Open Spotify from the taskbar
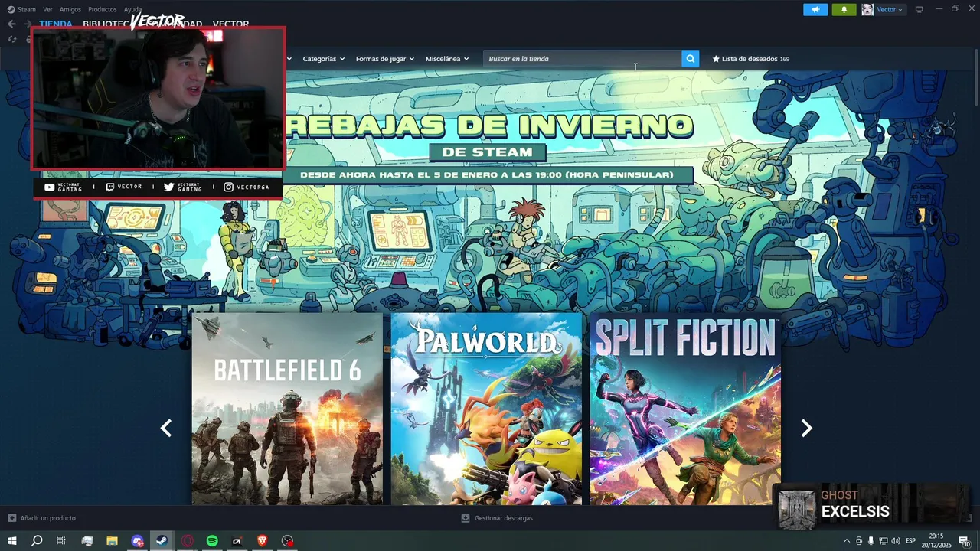The width and height of the screenshot is (980, 551). [212, 541]
